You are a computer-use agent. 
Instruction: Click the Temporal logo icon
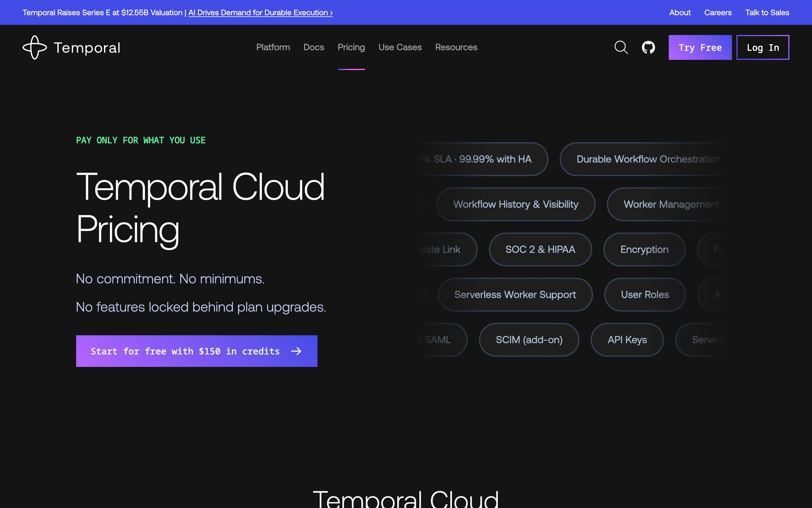tap(35, 47)
